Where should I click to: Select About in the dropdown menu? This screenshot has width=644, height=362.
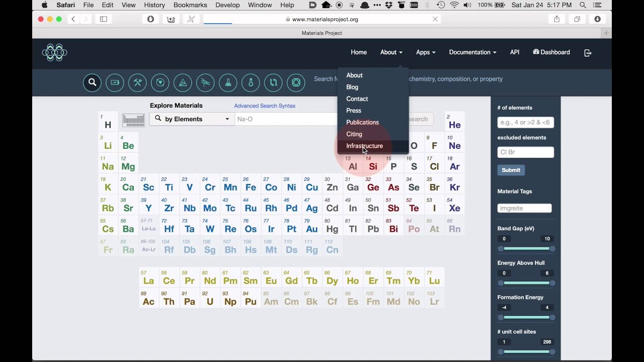click(x=354, y=75)
